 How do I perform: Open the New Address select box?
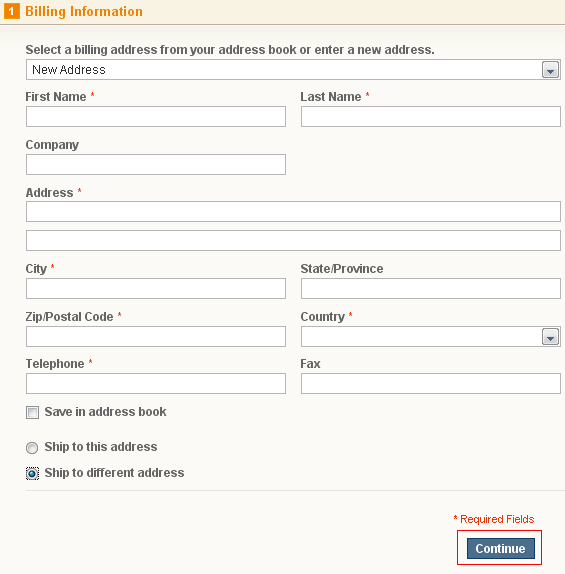(293, 70)
